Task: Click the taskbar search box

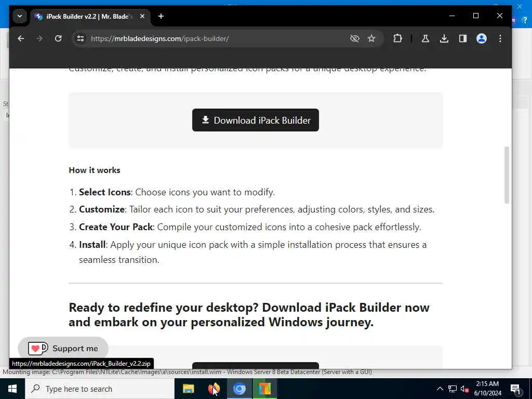Action: click(100, 389)
